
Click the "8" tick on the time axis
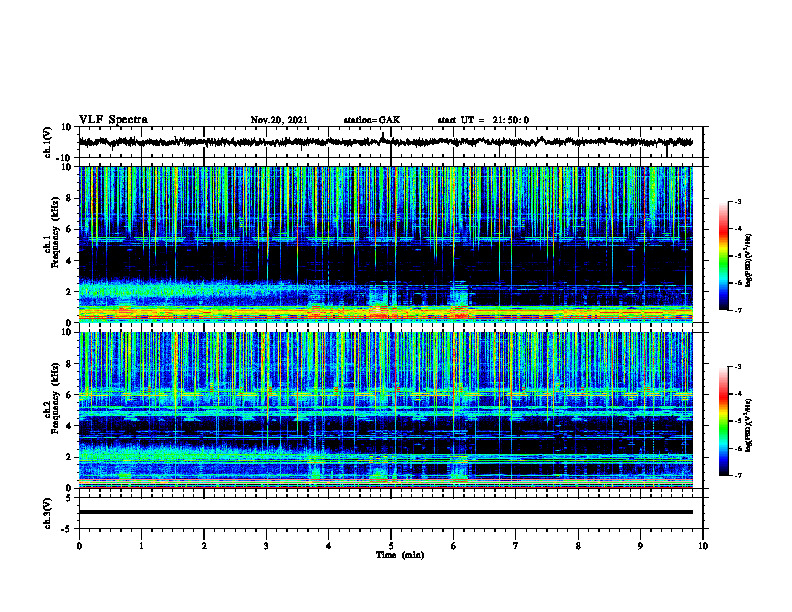(578, 546)
